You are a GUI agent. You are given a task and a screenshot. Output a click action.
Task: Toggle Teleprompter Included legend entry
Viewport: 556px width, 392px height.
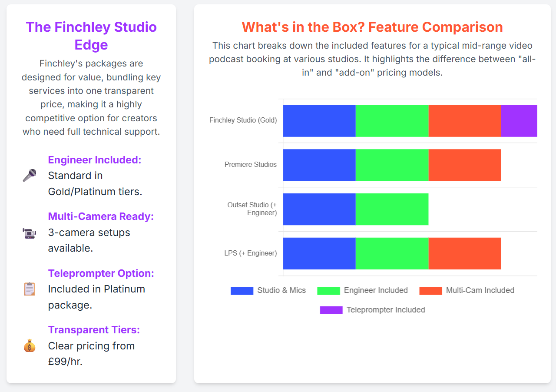click(372, 310)
